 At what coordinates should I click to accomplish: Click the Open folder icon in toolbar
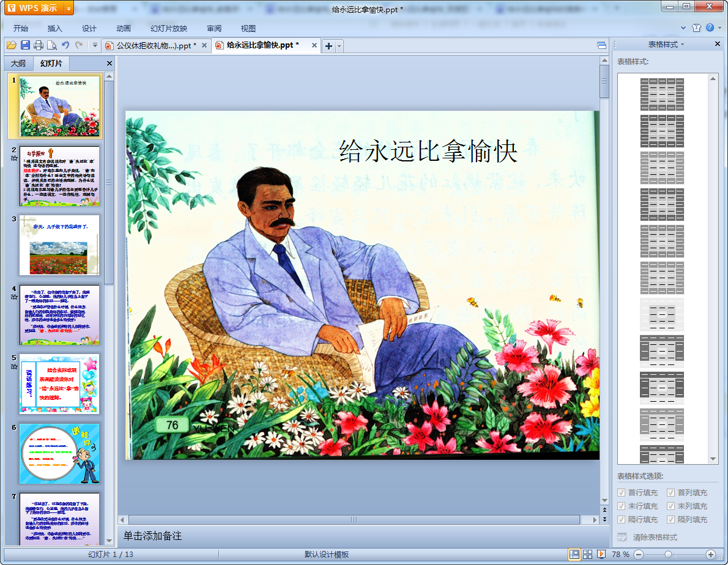(12, 45)
